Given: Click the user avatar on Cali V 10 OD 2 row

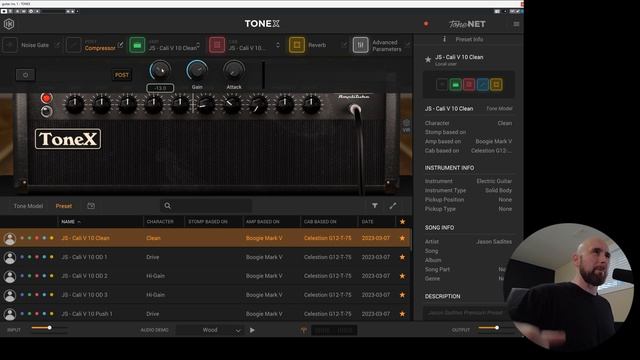Looking at the screenshot, I should [10, 276].
